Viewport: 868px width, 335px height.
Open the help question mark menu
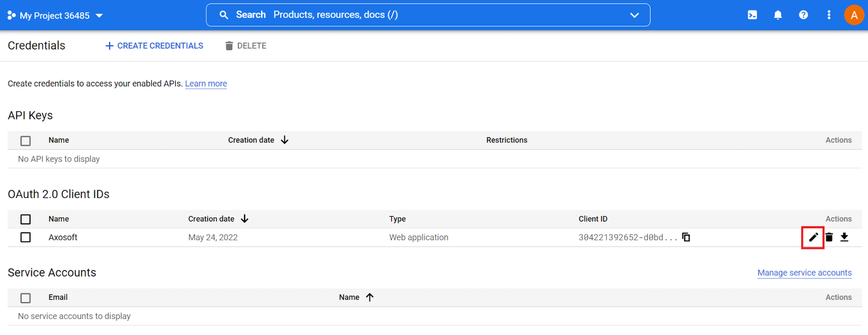803,15
